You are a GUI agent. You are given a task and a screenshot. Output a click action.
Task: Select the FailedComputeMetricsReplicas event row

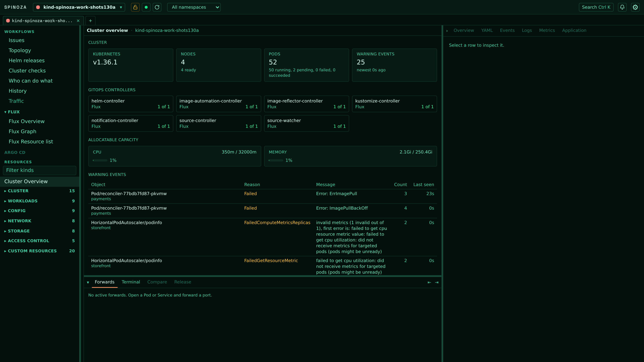[x=262, y=237]
